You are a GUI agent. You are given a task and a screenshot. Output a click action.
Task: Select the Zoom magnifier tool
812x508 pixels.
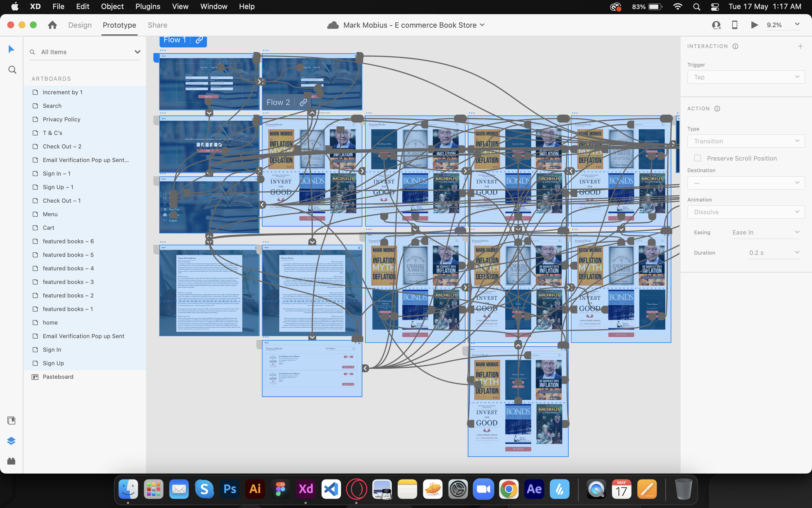[12, 70]
